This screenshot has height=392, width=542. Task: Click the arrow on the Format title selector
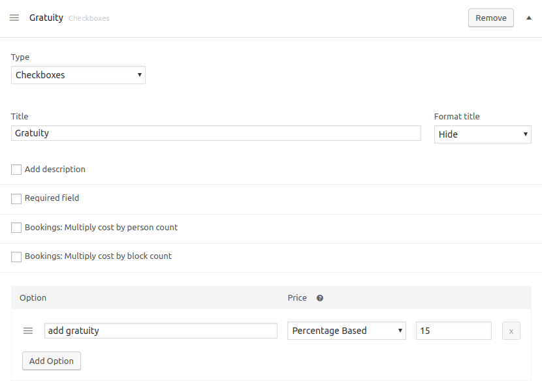tap(524, 134)
